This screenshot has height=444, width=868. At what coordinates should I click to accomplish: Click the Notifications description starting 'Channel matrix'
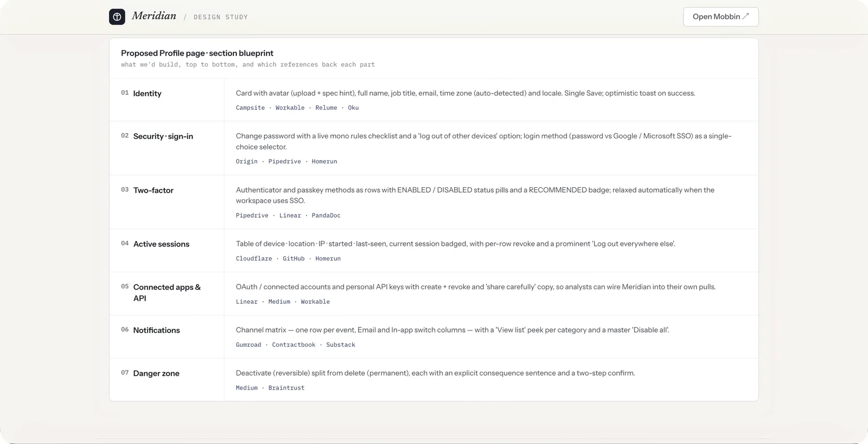tap(452, 330)
